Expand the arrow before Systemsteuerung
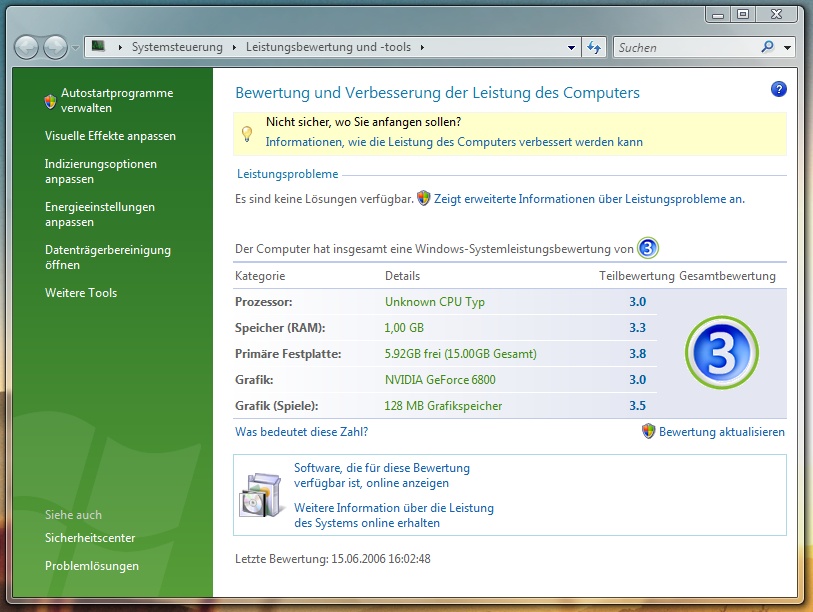The width and height of the screenshot is (813, 612). coord(120,47)
